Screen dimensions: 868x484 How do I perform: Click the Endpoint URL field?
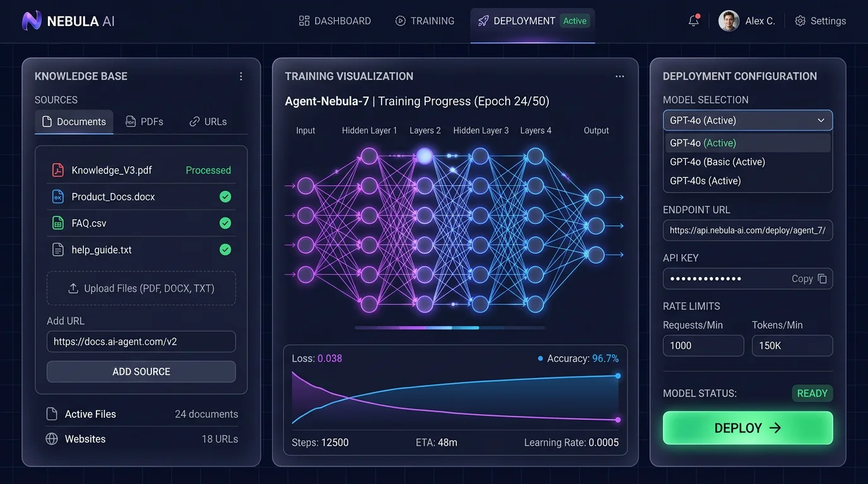(x=748, y=230)
